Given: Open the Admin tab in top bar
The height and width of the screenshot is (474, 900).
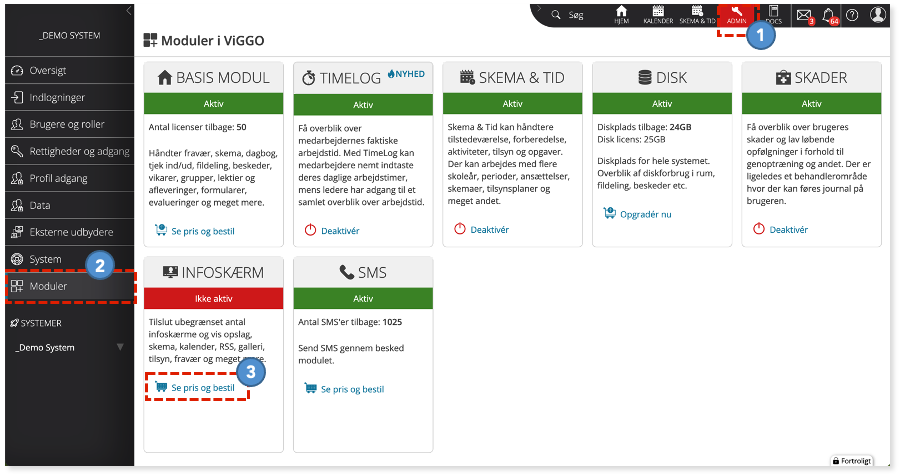Looking at the screenshot, I should pos(736,15).
